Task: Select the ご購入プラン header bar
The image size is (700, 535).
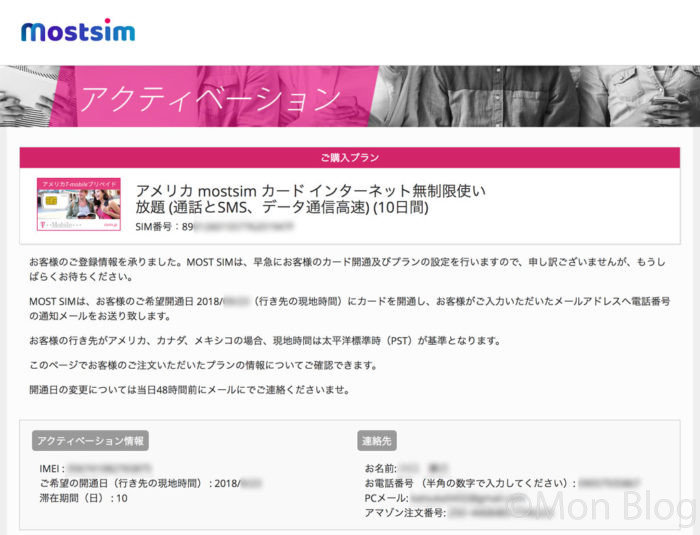Action: 350,158
